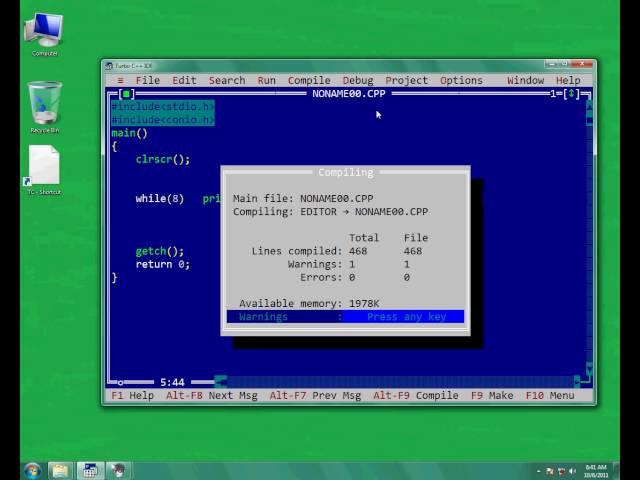This screenshot has height=480, width=640.
Task: Select the TC - Shortcut desktop icon
Action: click(x=44, y=171)
